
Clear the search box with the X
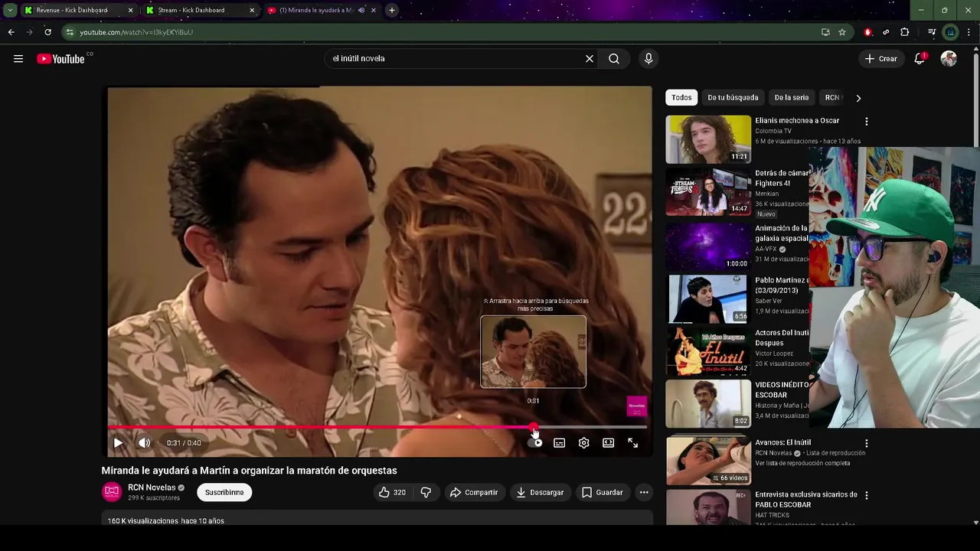pyautogui.click(x=590, y=59)
